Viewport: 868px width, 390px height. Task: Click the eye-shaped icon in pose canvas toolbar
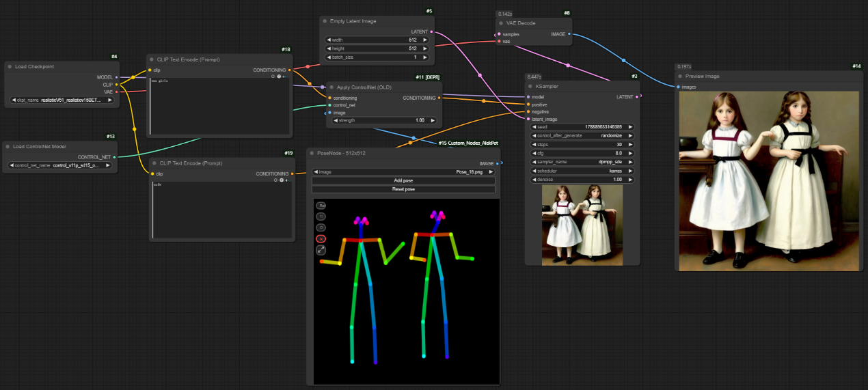321,227
